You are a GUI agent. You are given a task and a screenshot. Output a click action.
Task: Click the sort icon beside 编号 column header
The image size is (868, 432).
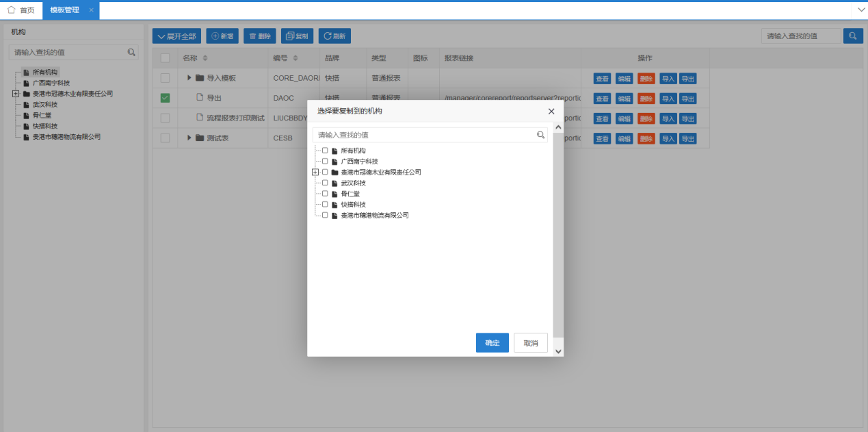point(295,58)
